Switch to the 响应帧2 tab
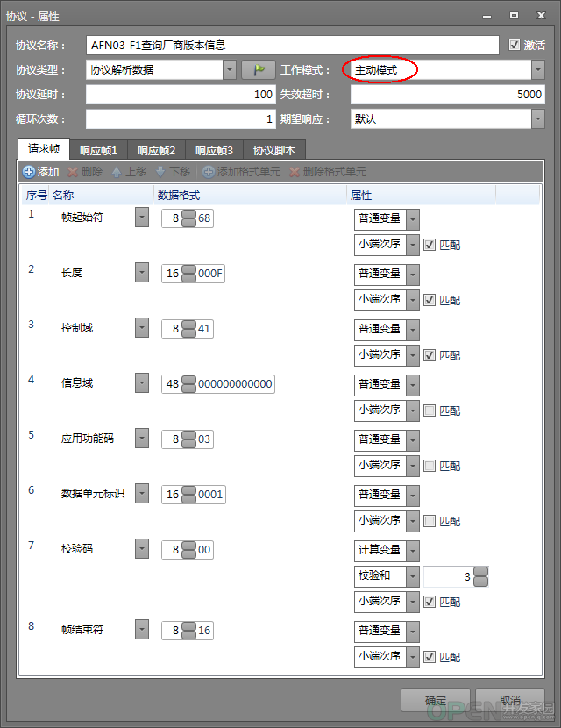The width and height of the screenshot is (561, 728). coord(156,151)
